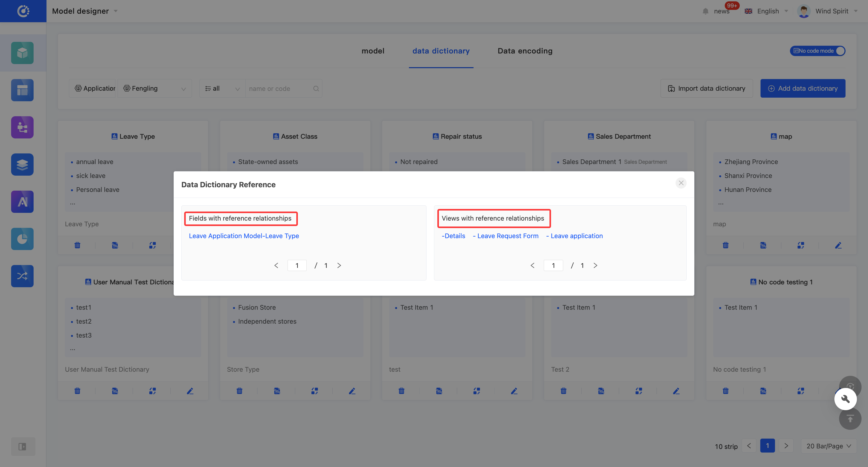
Task: Open the 'all' filter dropdown
Action: pos(222,88)
